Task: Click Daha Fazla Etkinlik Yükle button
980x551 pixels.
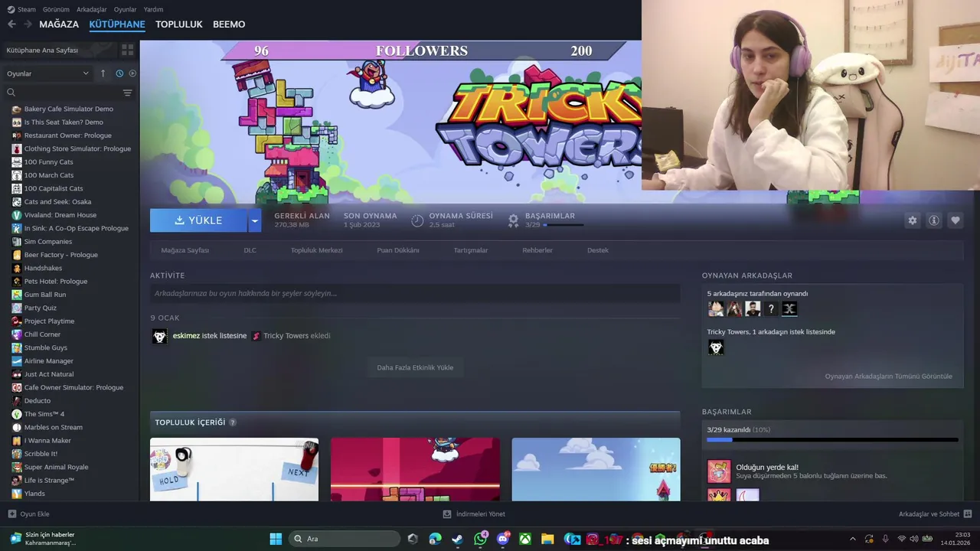Action: tap(415, 367)
